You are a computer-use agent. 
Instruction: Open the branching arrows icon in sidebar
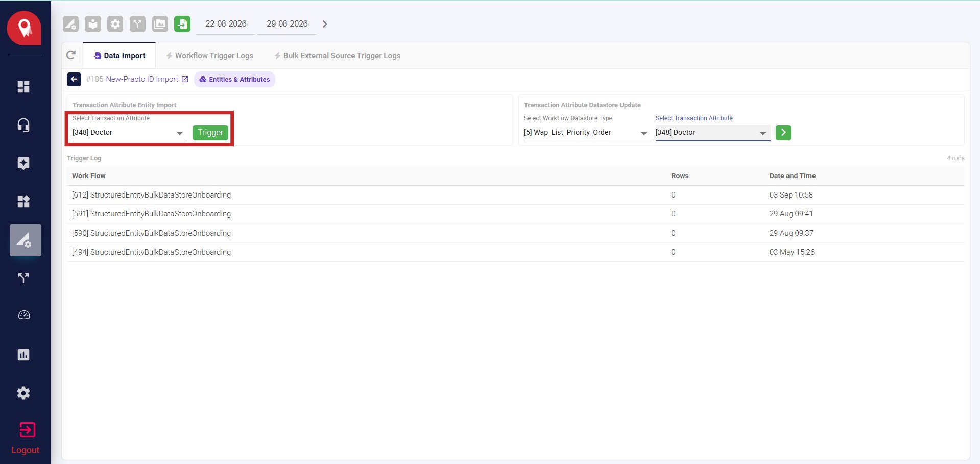(23, 278)
